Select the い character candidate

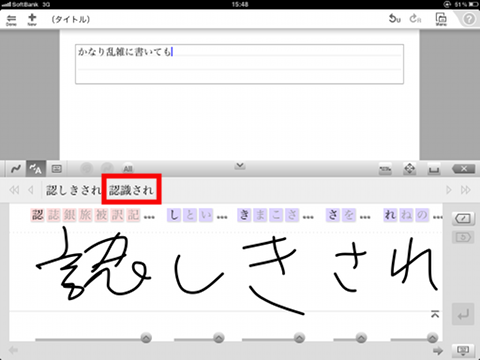[206, 215]
